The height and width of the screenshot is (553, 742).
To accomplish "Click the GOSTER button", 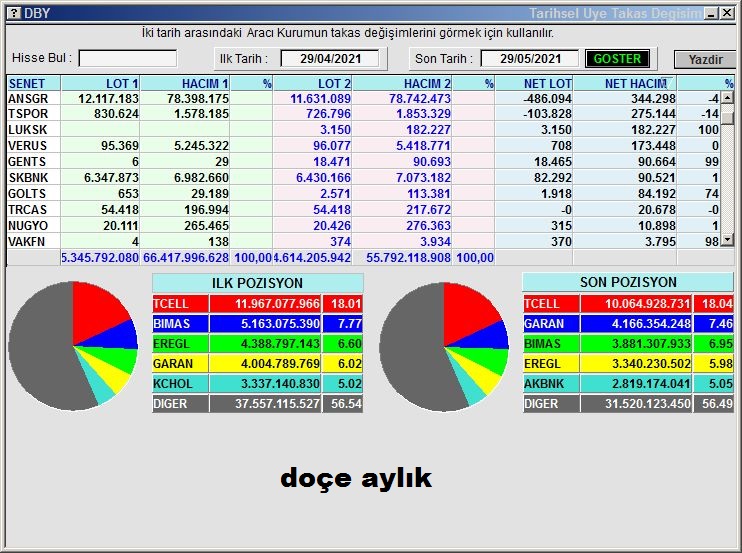I will point(617,59).
